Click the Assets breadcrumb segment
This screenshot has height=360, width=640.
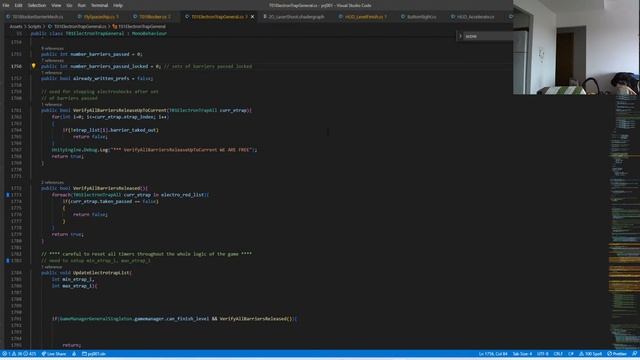(x=16, y=27)
